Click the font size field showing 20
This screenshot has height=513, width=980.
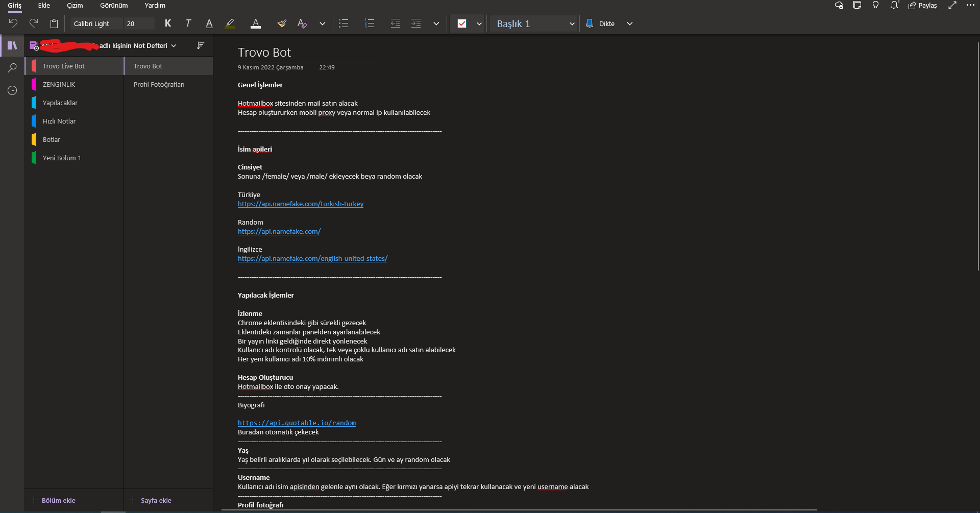(139, 23)
